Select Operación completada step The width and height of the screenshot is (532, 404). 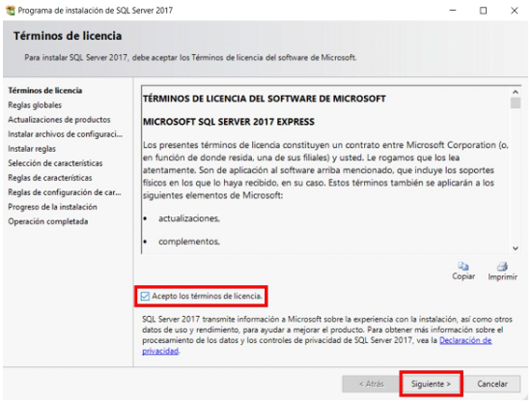(x=48, y=221)
